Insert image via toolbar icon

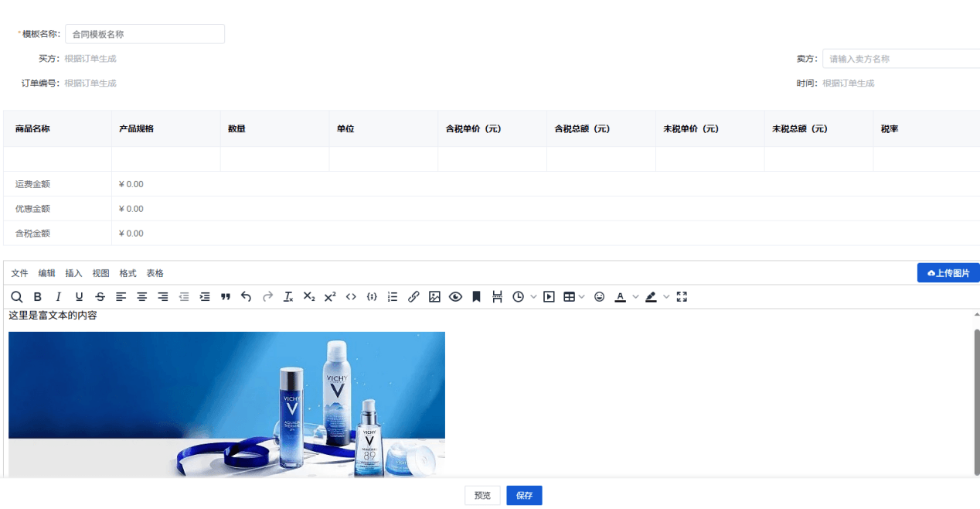coord(434,296)
